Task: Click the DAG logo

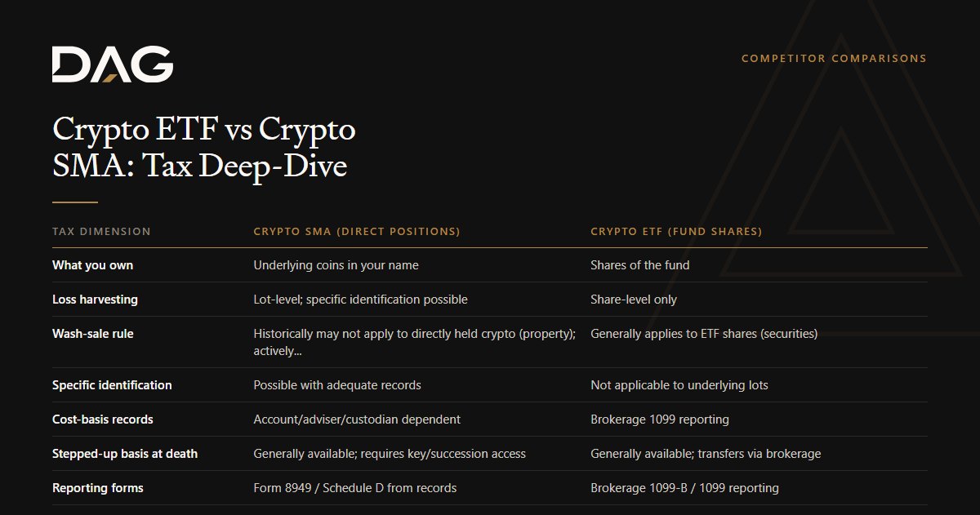Action: click(113, 64)
